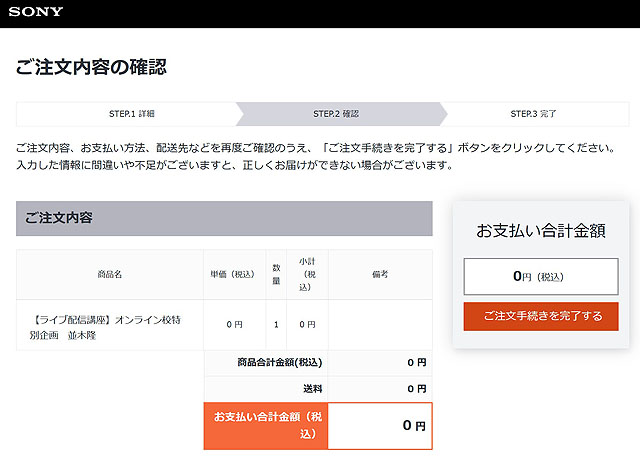Viewport: 640px width, 464px height.
Task: Click the 0円（税込） box in sidebar
Action: (x=540, y=276)
